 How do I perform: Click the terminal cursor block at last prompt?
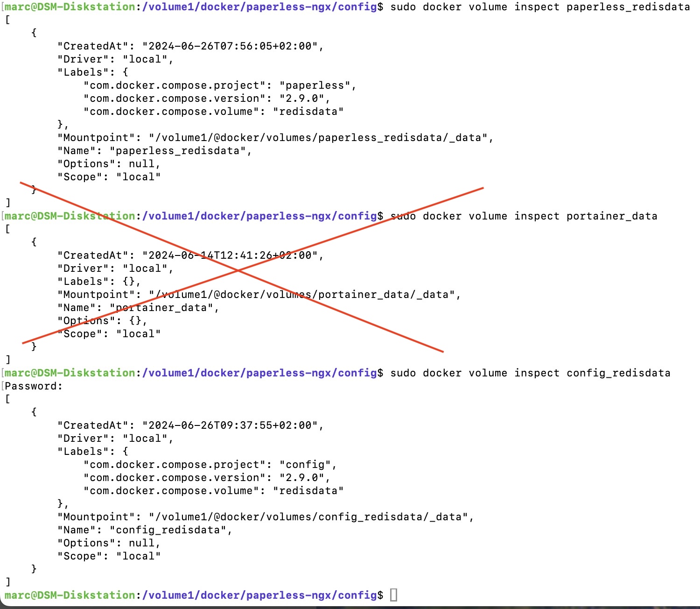click(393, 595)
